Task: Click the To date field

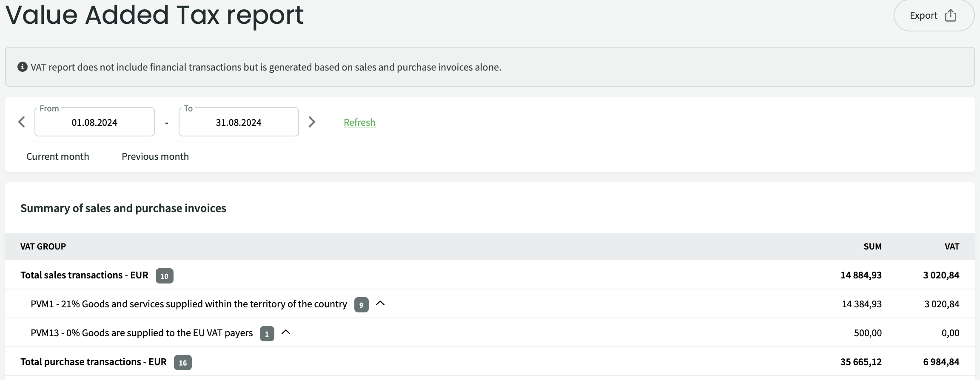Action: [239, 122]
